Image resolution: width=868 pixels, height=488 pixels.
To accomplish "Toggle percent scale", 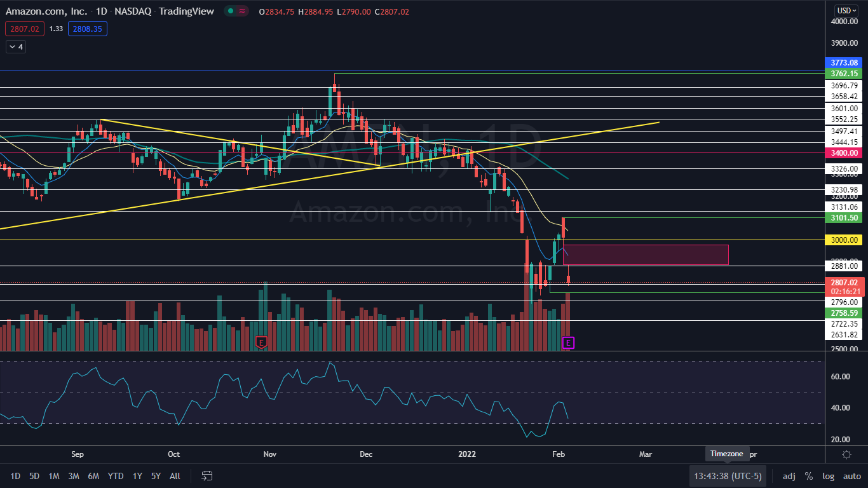I will [x=809, y=476].
